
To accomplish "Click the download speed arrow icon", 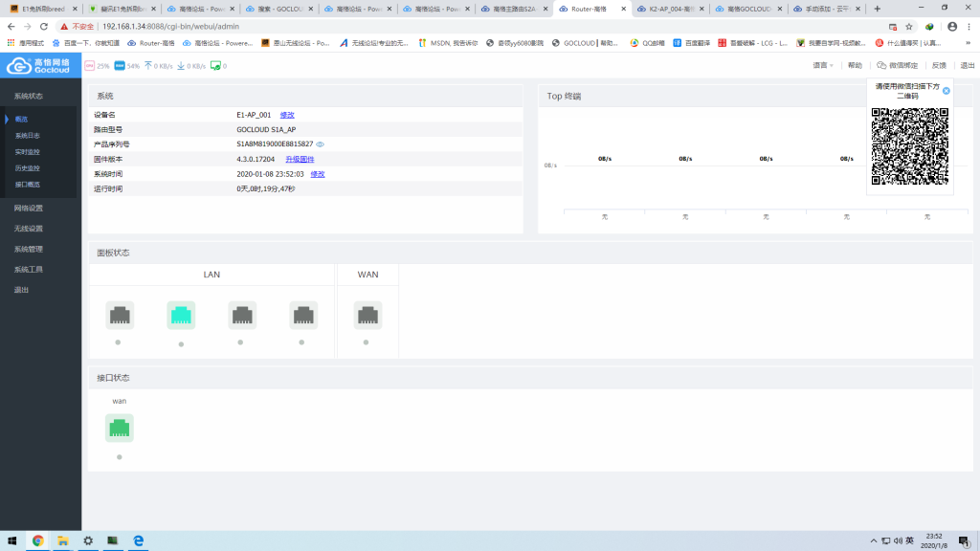I will pos(180,66).
